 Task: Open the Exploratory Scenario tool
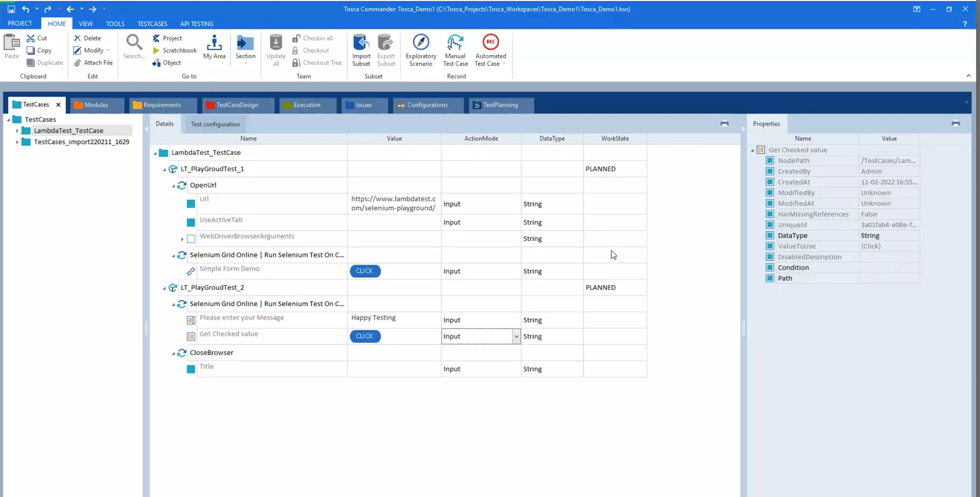(420, 43)
